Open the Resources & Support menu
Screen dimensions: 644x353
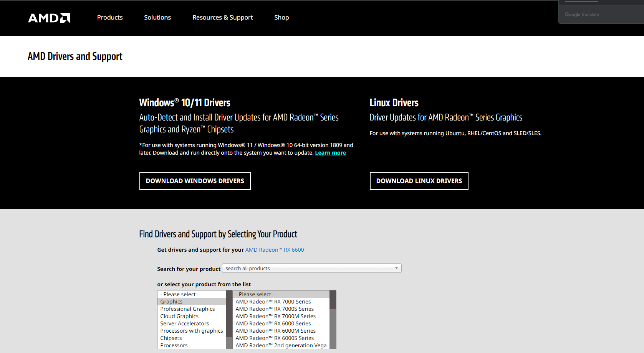click(223, 18)
